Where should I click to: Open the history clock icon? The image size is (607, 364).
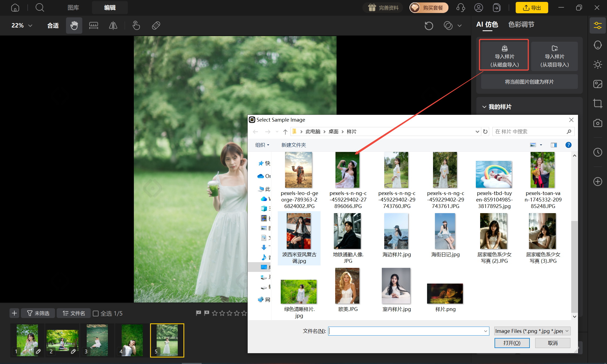(598, 152)
